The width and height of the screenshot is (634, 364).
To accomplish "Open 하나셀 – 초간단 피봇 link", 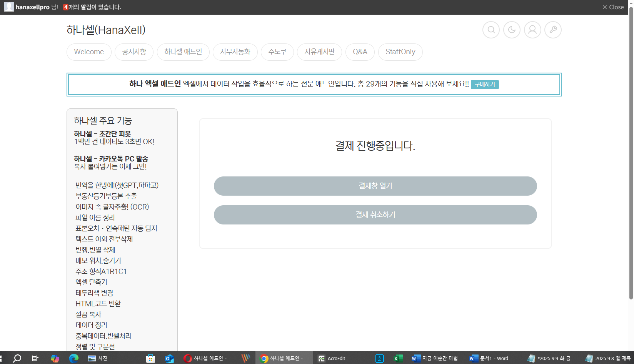I will (102, 134).
